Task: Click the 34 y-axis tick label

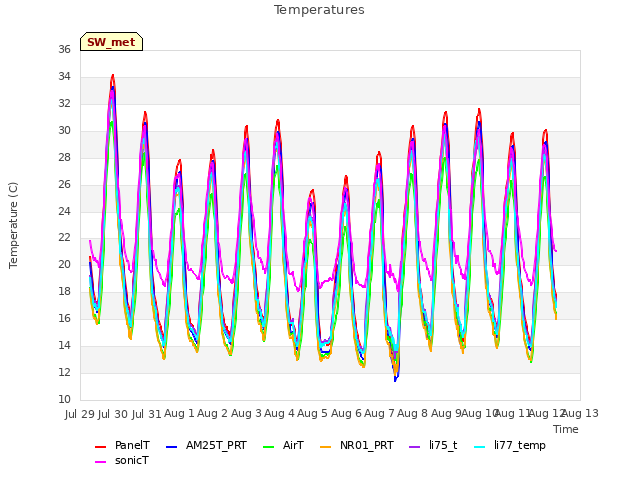Action: coord(64,76)
